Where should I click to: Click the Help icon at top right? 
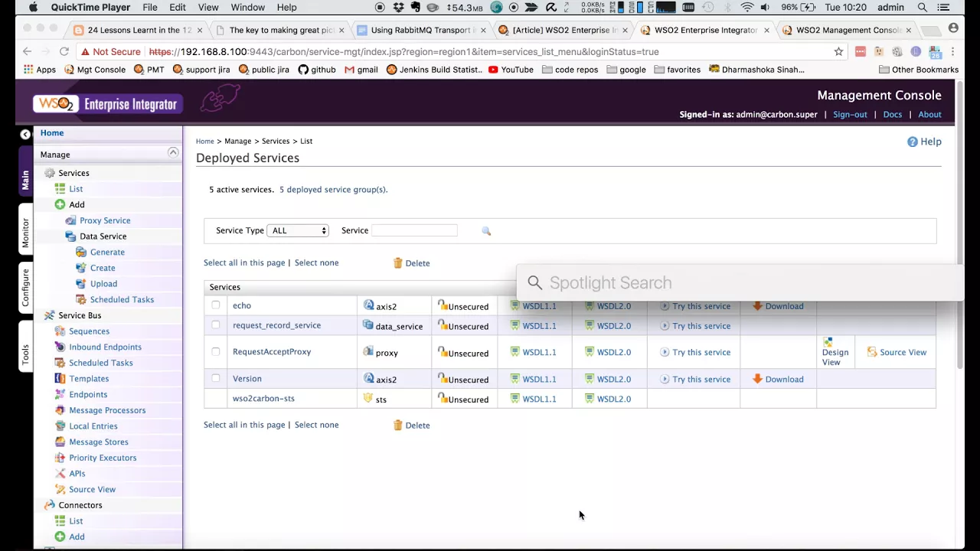912,142
